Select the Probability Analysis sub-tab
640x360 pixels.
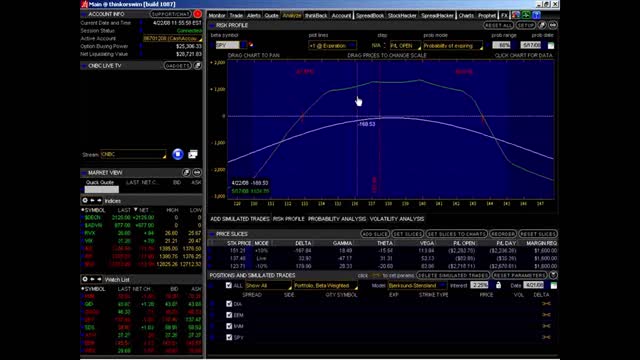pyautogui.click(x=337, y=219)
